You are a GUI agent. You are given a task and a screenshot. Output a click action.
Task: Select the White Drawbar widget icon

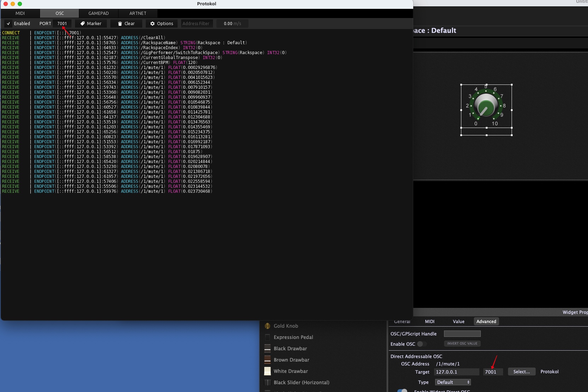click(267, 371)
